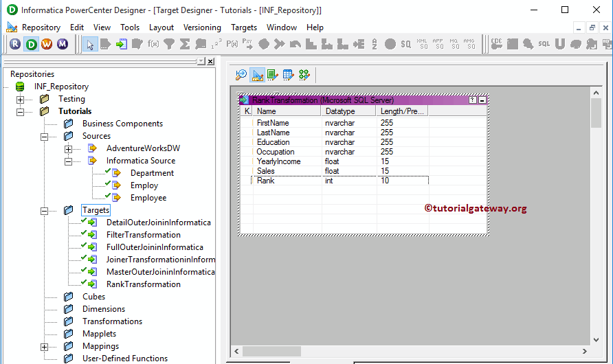The image size is (613, 364).
Task: Iconize the RankTransformation target table
Action: coord(482,100)
